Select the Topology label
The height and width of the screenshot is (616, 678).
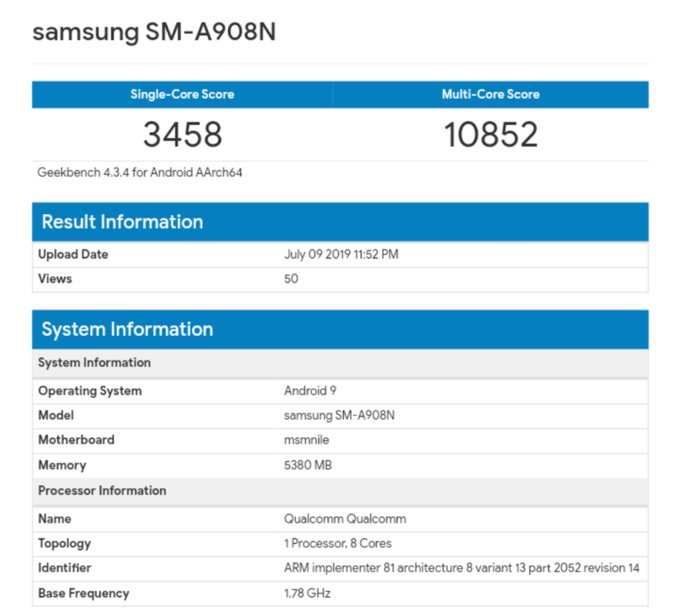[x=65, y=544]
